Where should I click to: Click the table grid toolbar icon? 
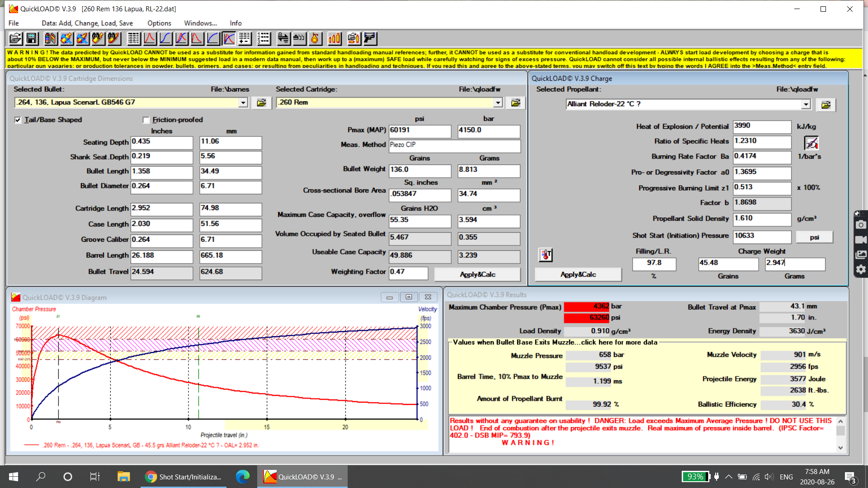tap(133, 38)
